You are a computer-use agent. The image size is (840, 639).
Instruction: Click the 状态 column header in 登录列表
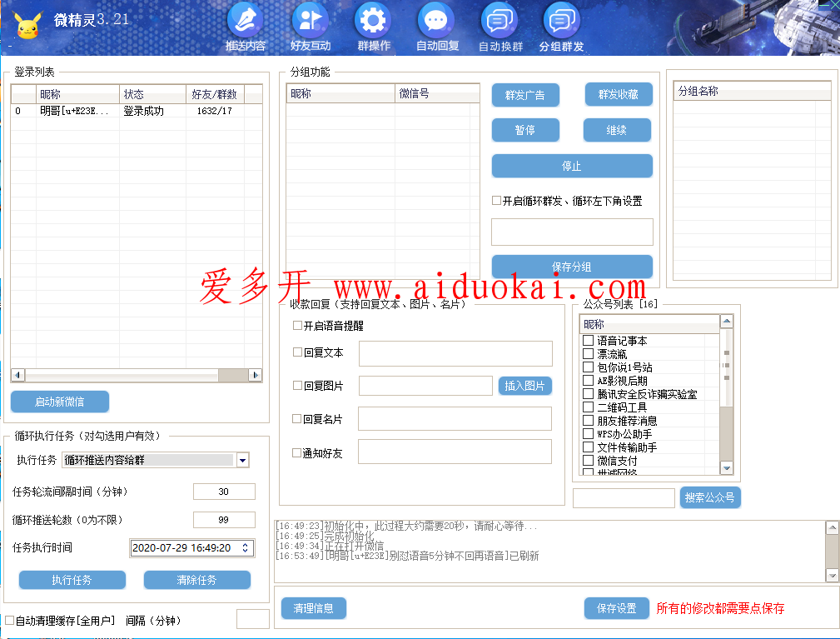(152, 94)
